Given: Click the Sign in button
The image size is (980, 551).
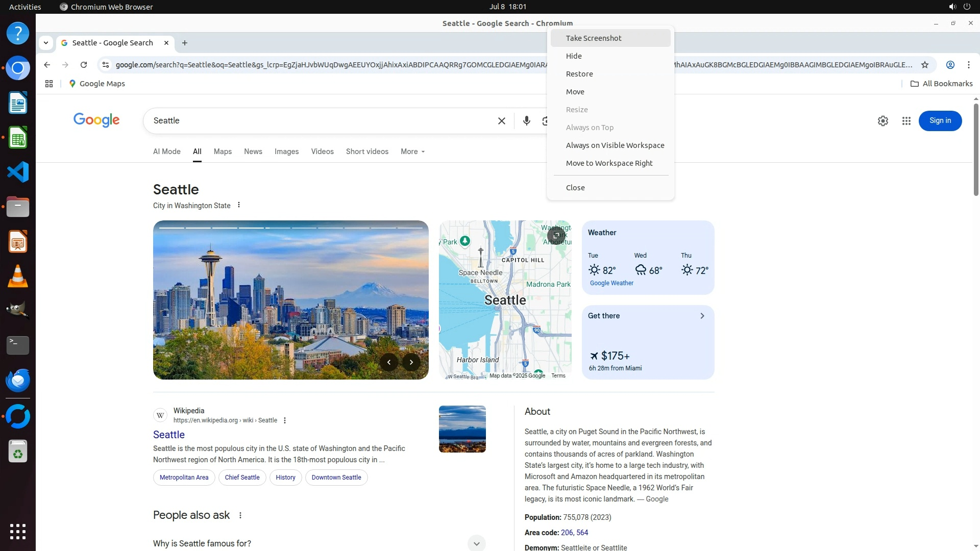Looking at the screenshot, I should (940, 121).
